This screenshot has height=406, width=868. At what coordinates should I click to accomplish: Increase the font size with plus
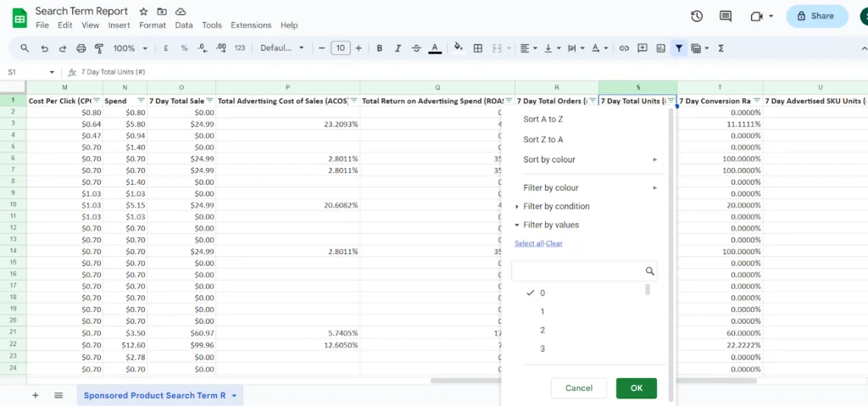359,48
